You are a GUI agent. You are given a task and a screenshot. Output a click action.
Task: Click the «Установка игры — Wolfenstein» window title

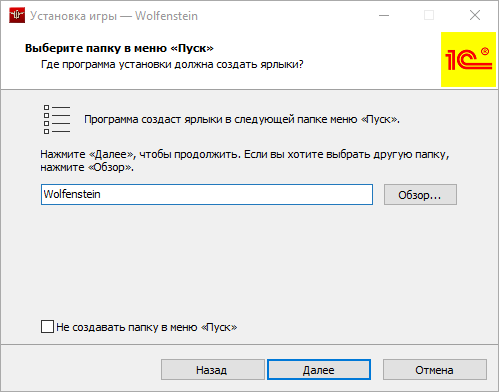coord(114,16)
